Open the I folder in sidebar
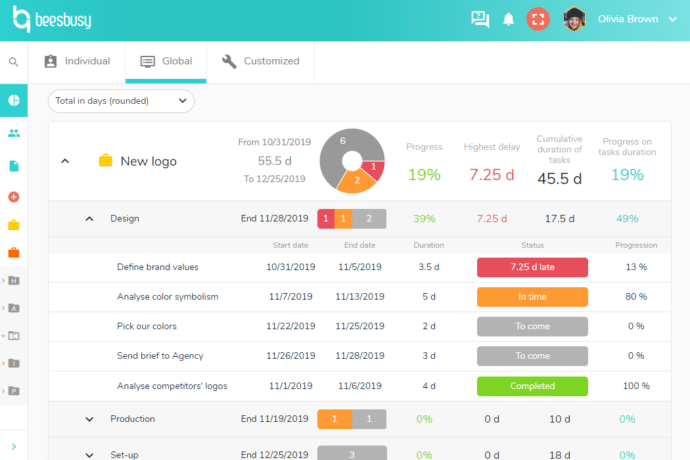The image size is (690, 460). (14, 363)
